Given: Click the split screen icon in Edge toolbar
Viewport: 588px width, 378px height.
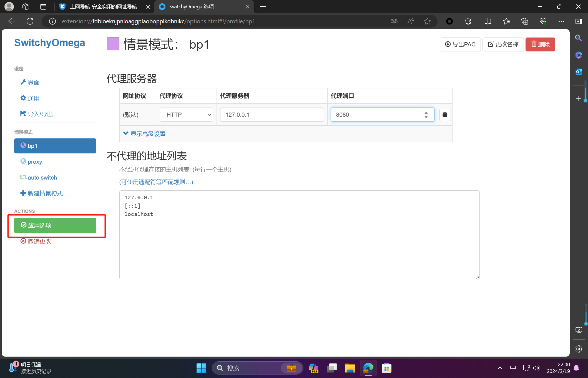Looking at the screenshot, I should 488,21.
